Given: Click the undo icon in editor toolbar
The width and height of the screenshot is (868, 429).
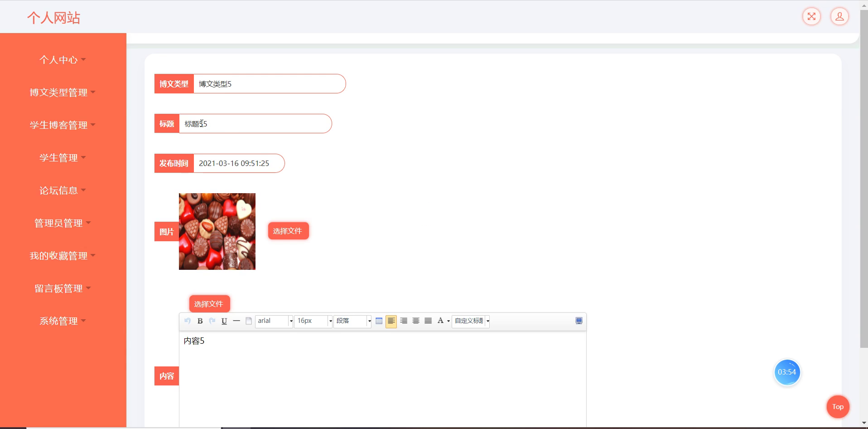Looking at the screenshot, I should click(188, 321).
